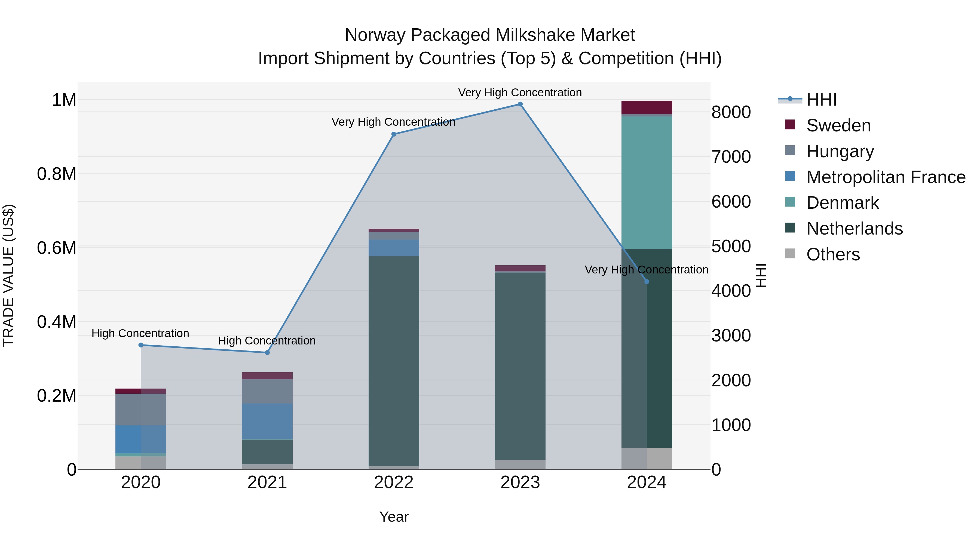Screen dimensions: 980x551
Task: Click the chart title 'Norway Packaged Milkshake Market'
Action: [x=490, y=35]
